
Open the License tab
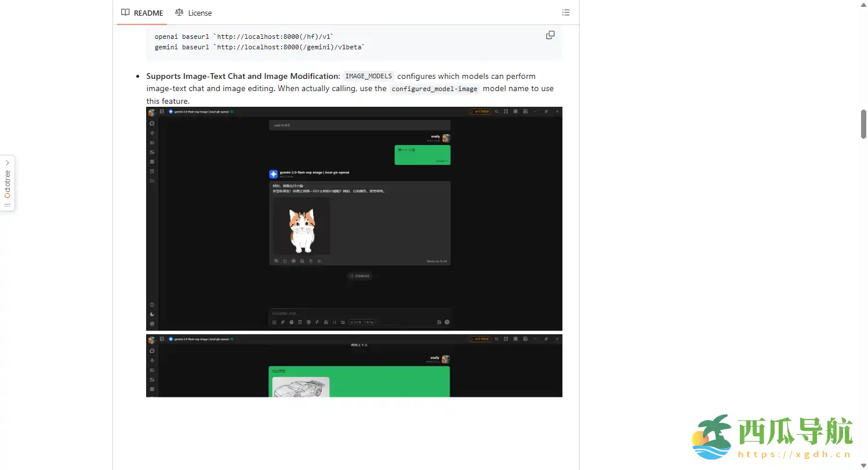pos(194,13)
